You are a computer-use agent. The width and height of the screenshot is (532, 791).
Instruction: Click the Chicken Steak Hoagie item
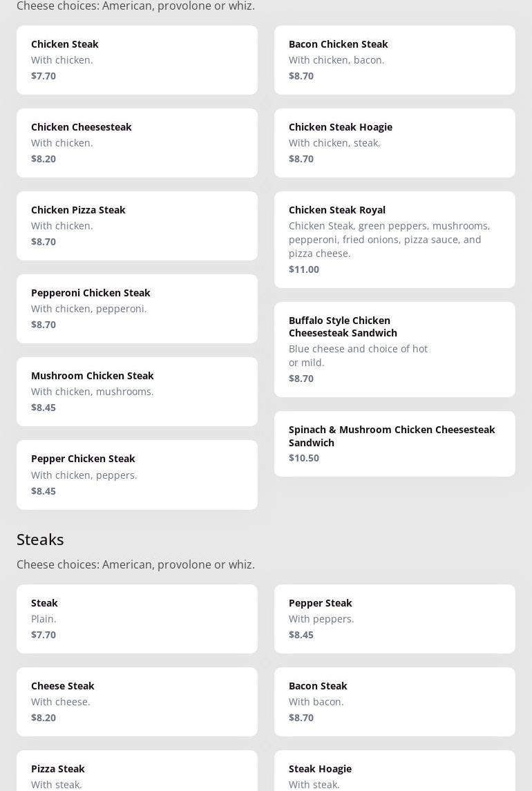(x=395, y=143)
